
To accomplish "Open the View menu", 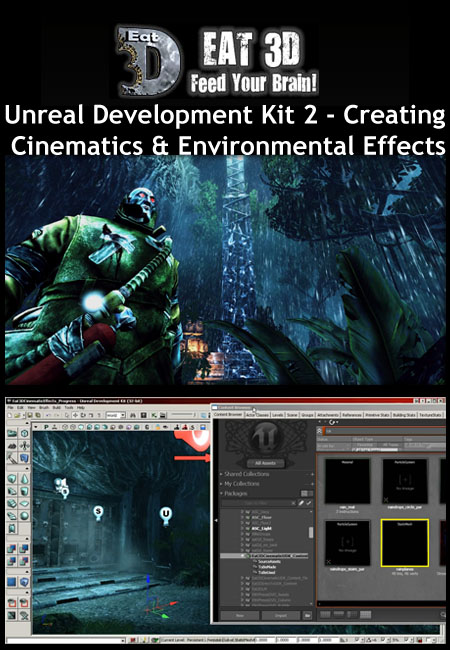I will 31,407.
